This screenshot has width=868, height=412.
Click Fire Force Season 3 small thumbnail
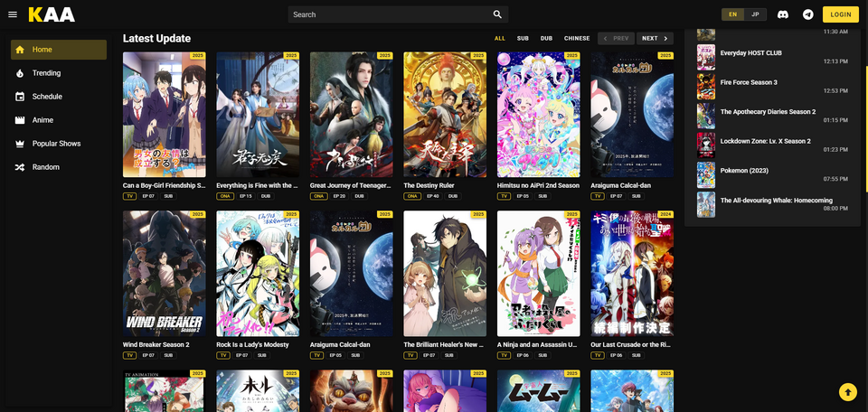point(706,86)
